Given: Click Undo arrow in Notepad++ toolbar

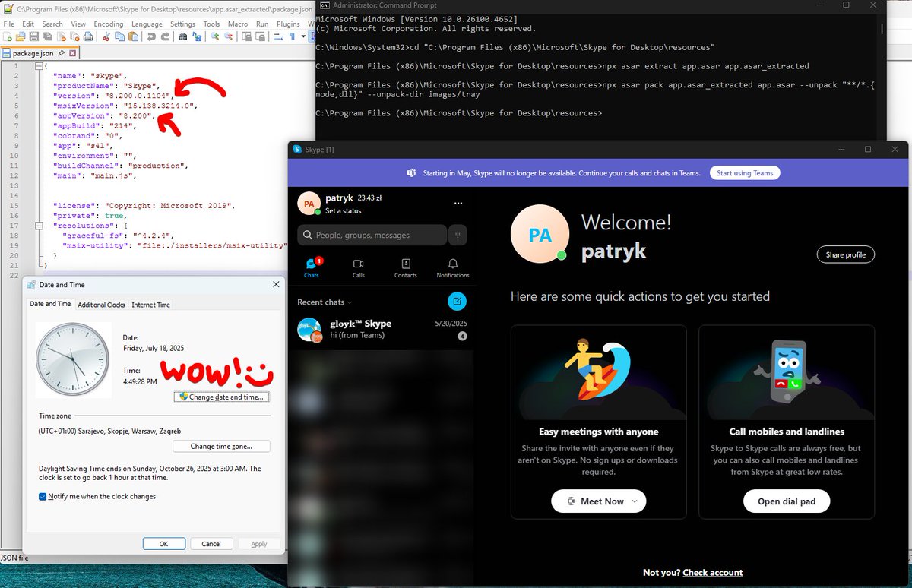Looking at the screenshot, I should coord(151,36).
